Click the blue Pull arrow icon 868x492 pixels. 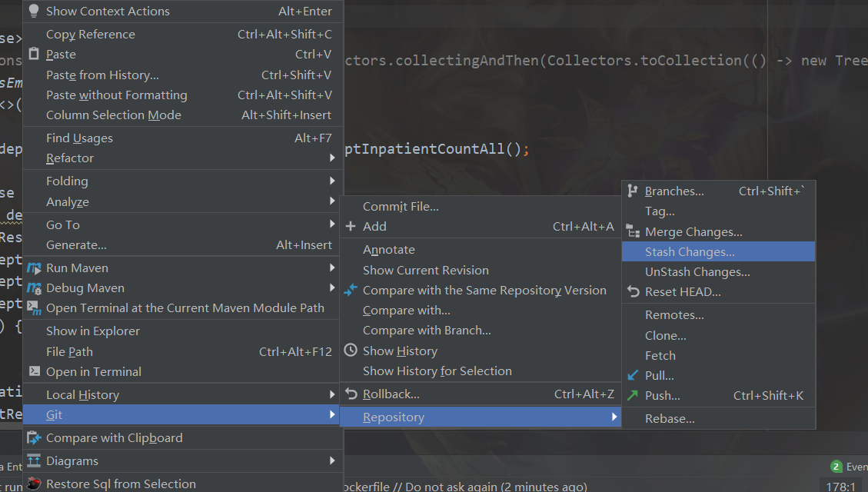point(633,376)
